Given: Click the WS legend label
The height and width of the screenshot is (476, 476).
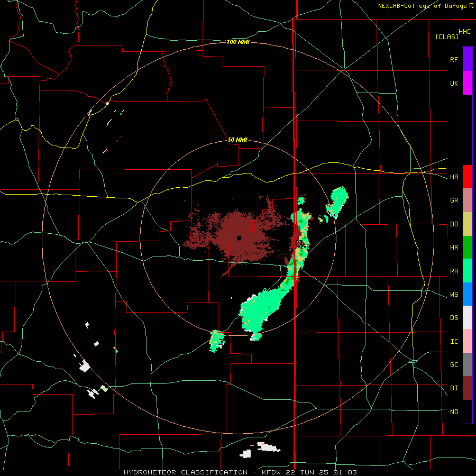Looking at the screenshot, I should pyautogui.click(x=454, y=295).
